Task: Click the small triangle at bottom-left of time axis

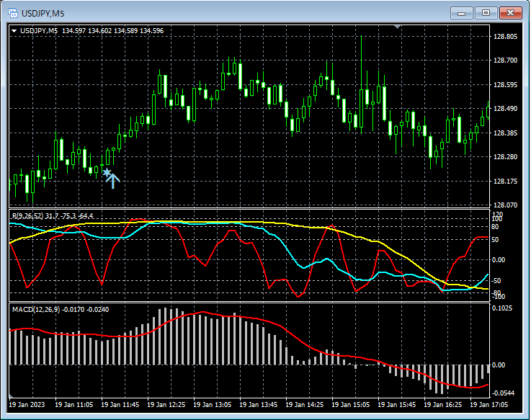Action: 12,396
